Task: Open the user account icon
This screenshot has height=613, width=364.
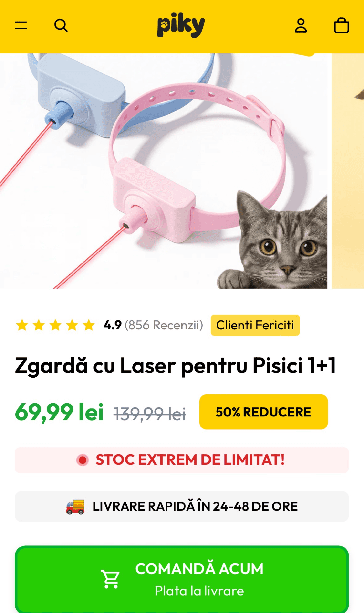Action: click(x=301, y=25)
